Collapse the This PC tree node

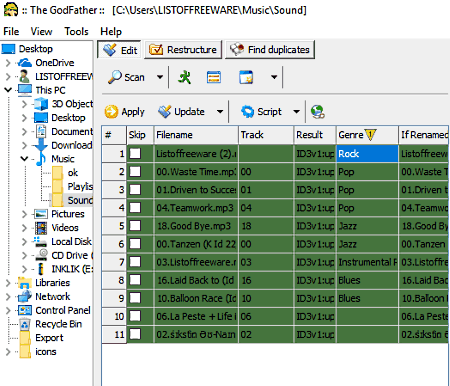(x=8, y=90)
